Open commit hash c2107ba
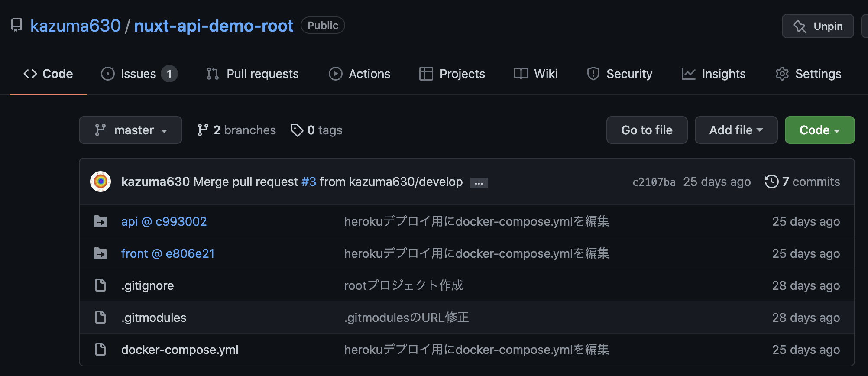 pyautogui.click(x=654, y=182)
